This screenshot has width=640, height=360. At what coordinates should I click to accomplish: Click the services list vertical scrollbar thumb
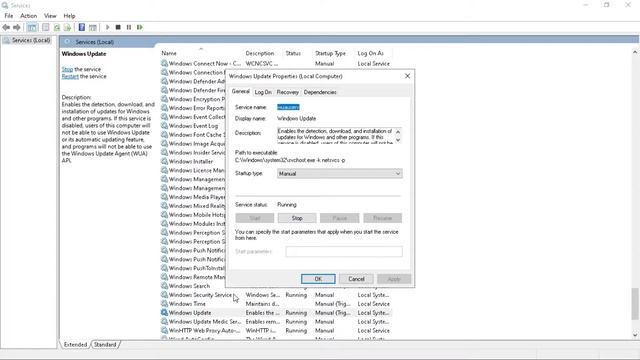[635, 304]
